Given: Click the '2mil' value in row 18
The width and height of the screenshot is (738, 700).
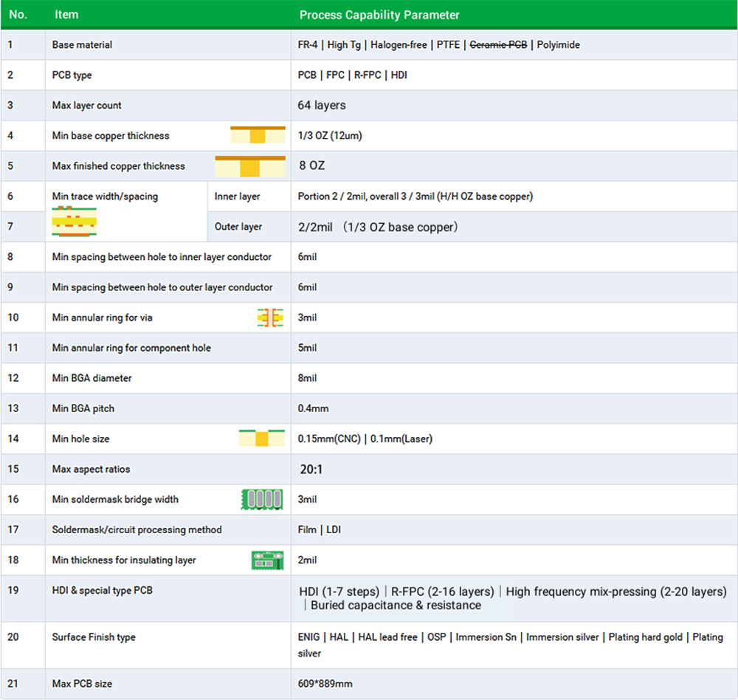Looking at the screenshot, I should 307,560.
